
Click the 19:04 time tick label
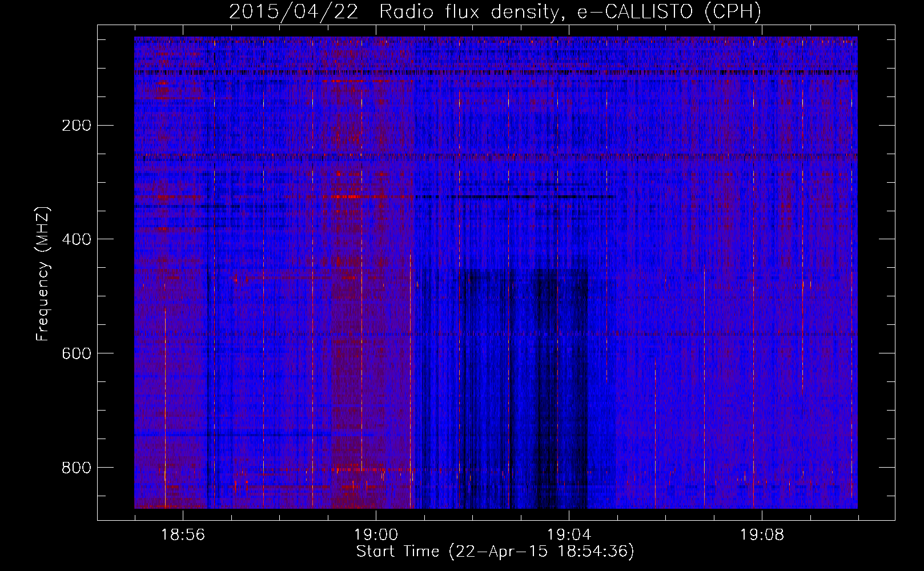569,535
